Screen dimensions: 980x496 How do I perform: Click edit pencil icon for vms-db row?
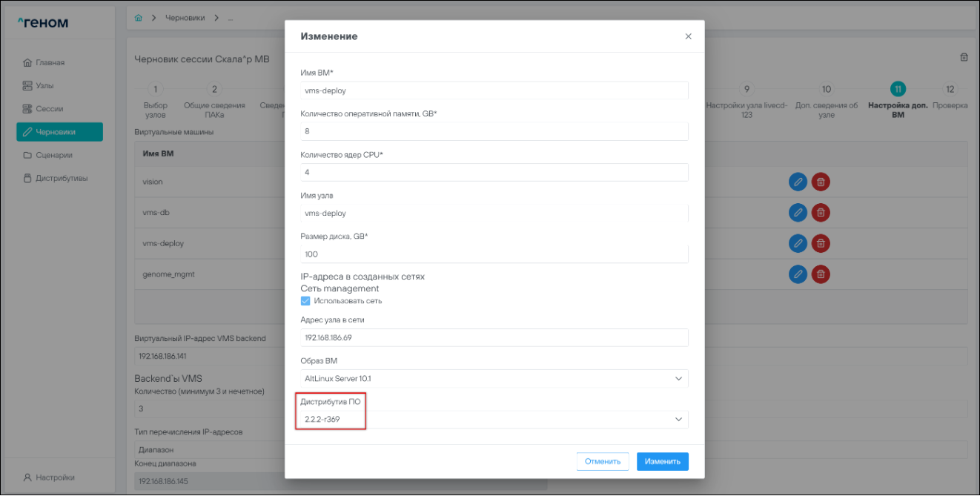798,213
